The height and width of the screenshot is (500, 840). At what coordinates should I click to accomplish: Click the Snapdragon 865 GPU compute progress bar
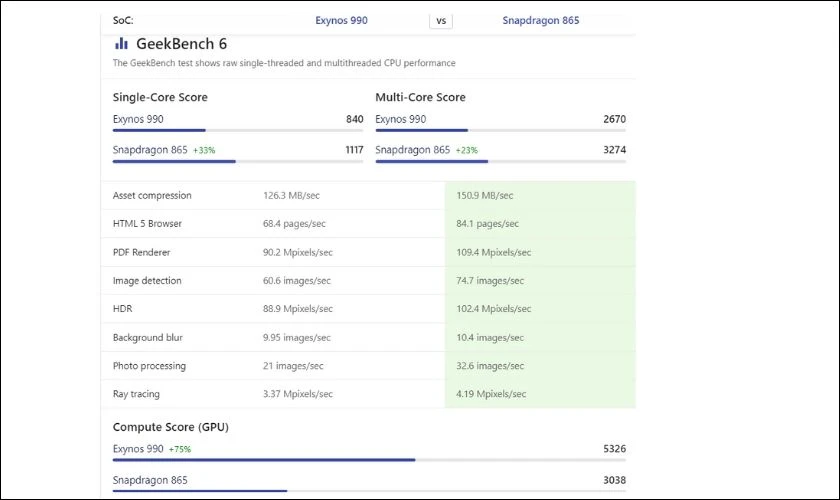[x=369, y=491]
